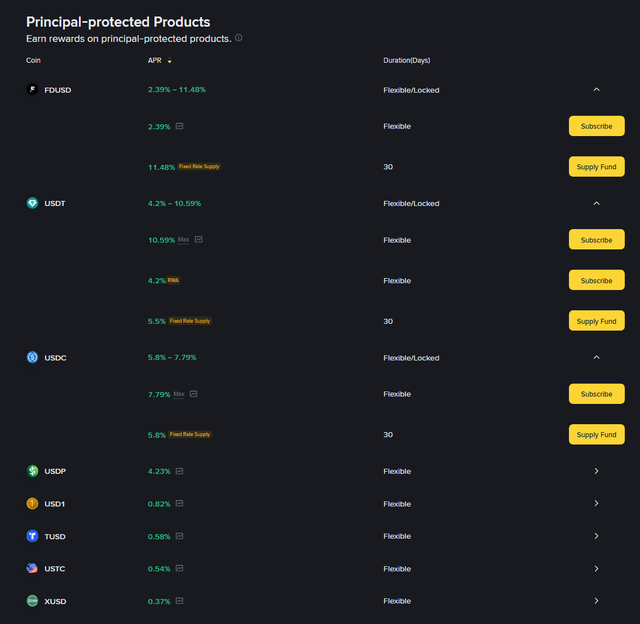Collapse the USDC product rows
This screenshot has width=640, height=624.
click(x=596, y=357)
